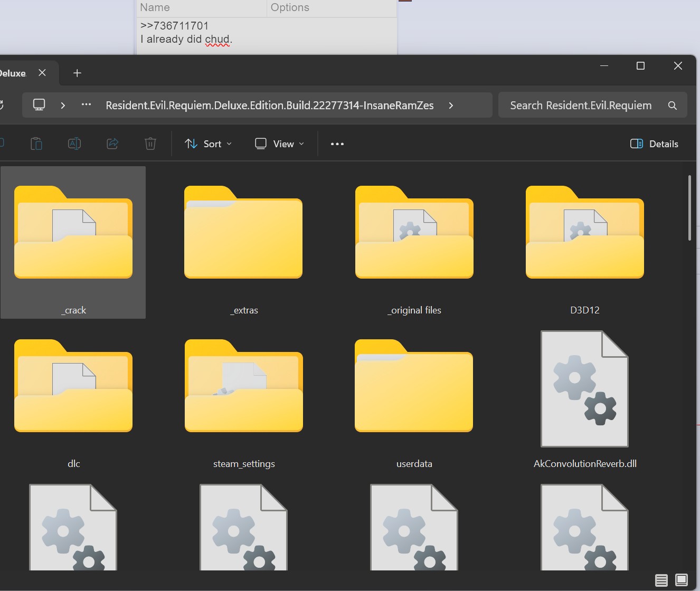Click the Resident.Evil.Requiem breadcrumb path segment

coord(270,106)
